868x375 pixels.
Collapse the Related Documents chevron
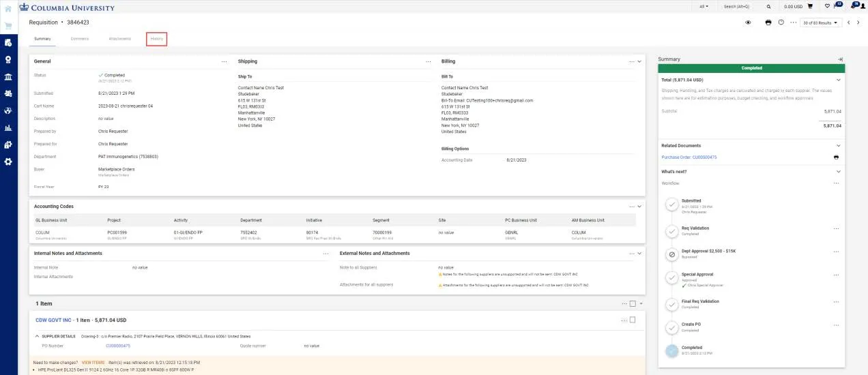(x=839, y=145)
